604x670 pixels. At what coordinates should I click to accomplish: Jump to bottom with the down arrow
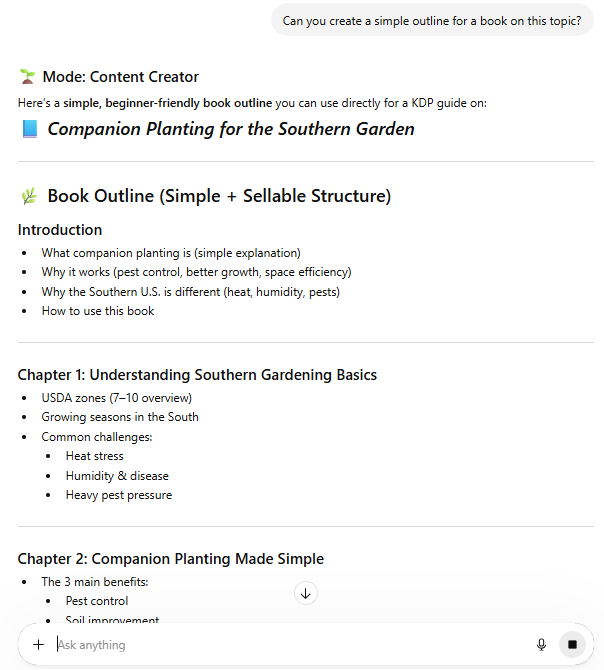306,593
